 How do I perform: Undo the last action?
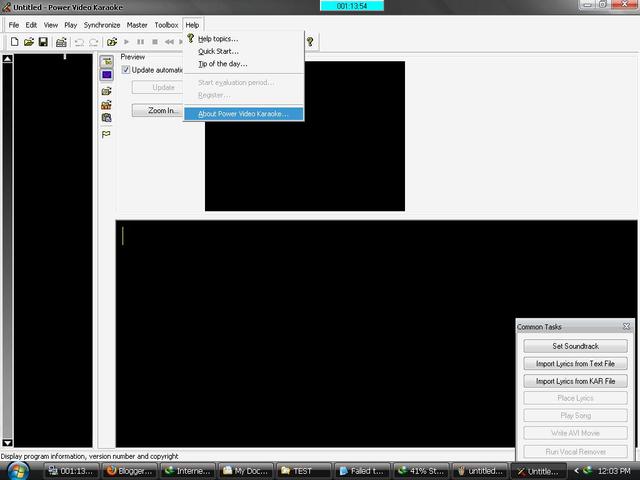(x=79, y=42)
